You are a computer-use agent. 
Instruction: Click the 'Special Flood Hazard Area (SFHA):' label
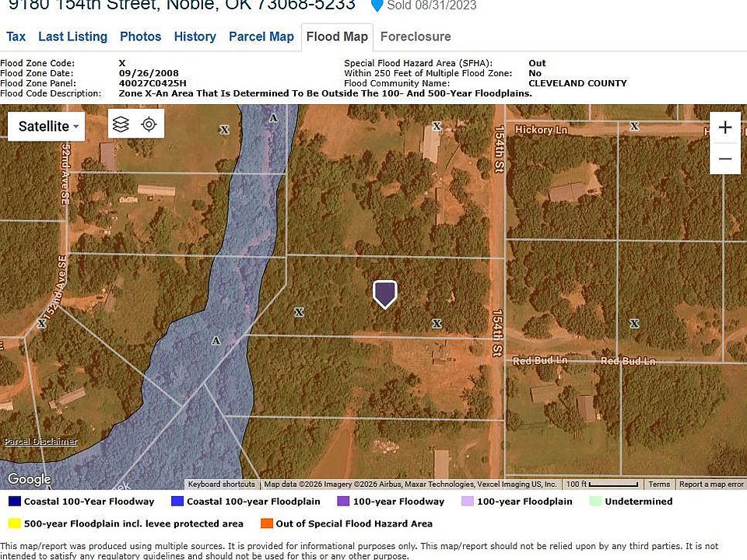point(419,63)
